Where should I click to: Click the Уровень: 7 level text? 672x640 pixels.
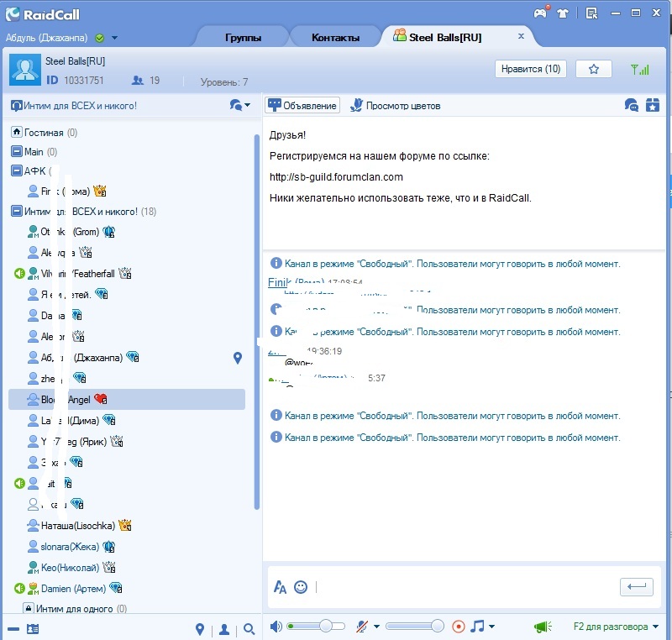(224, 81)
